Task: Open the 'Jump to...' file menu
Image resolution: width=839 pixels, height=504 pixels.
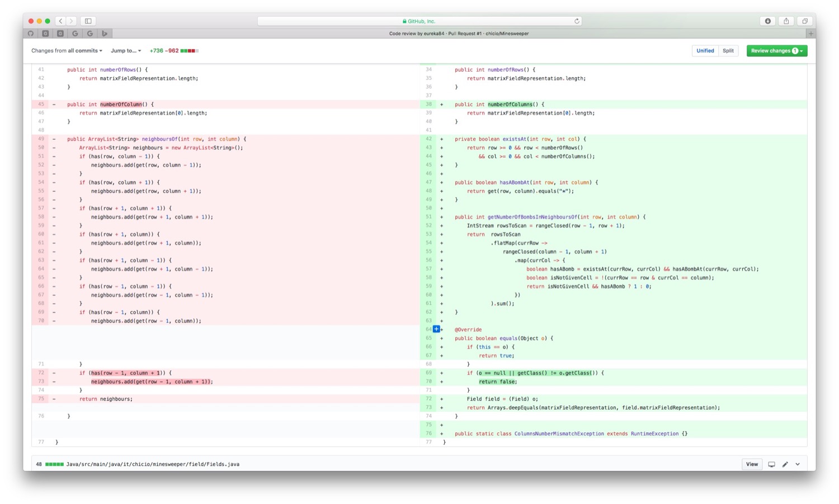Action: [x=126, y=51]
